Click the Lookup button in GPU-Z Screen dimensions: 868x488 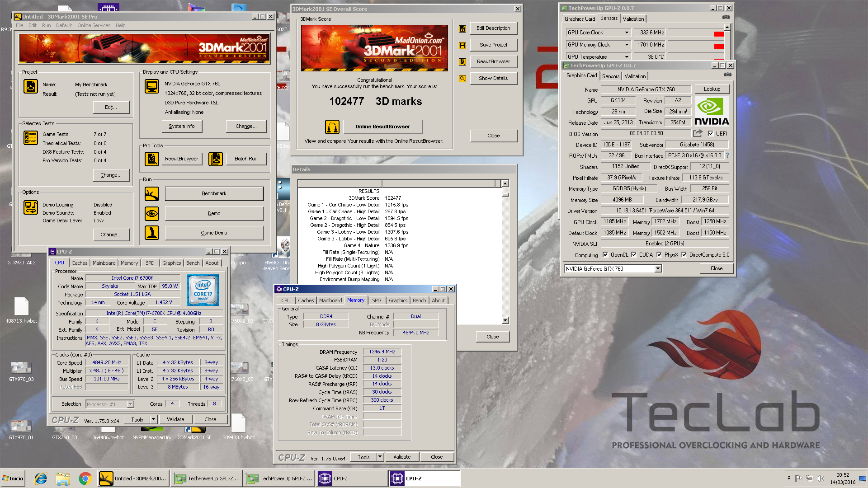[712, 89]
